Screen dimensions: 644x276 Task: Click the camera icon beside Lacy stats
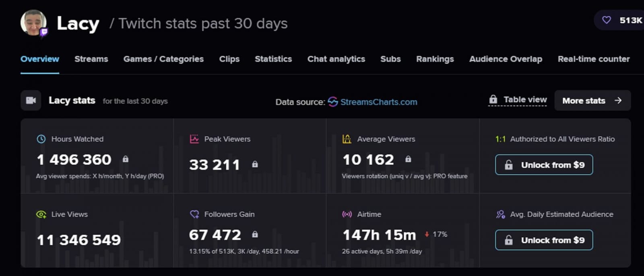[31, 100]
